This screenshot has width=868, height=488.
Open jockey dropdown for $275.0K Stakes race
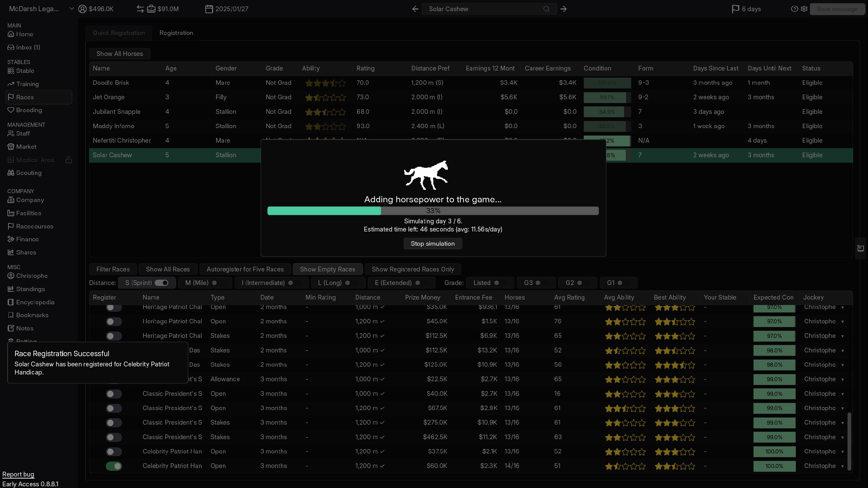pos(842,423)
